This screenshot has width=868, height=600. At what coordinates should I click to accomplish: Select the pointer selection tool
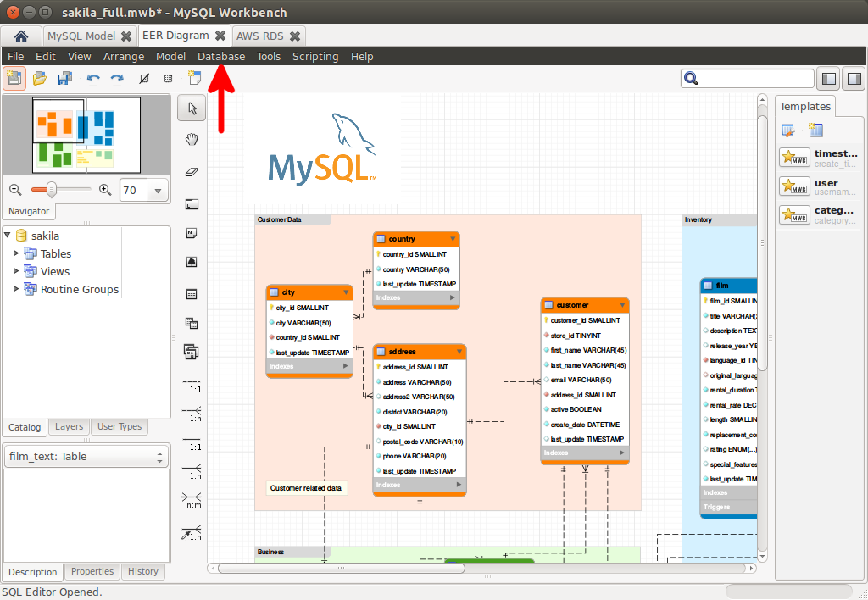point(192,108)
